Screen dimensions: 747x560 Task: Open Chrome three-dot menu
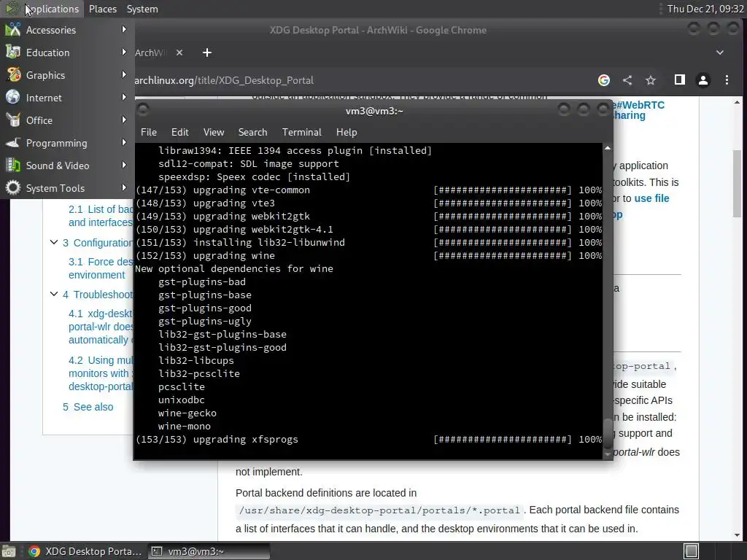click(727, 80)
